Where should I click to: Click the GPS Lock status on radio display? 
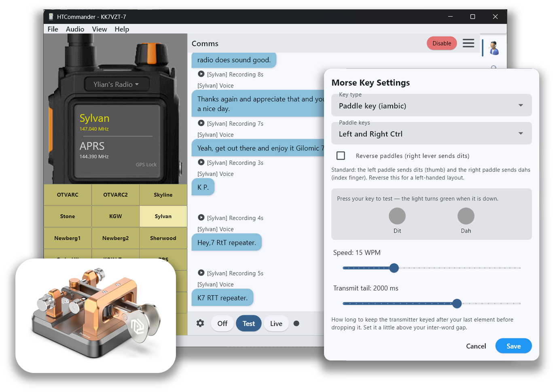click(146, 165)
